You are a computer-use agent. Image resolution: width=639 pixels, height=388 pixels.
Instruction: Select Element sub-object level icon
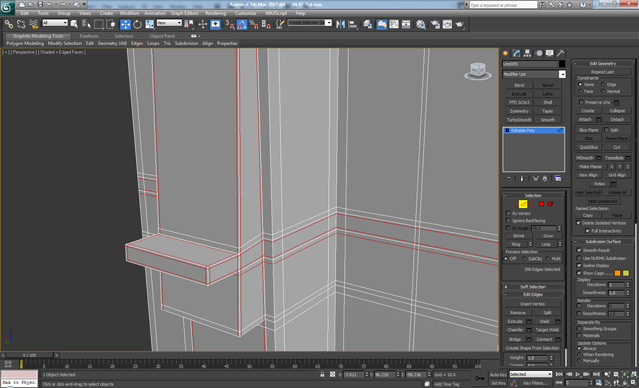click(x=551, y=204)
